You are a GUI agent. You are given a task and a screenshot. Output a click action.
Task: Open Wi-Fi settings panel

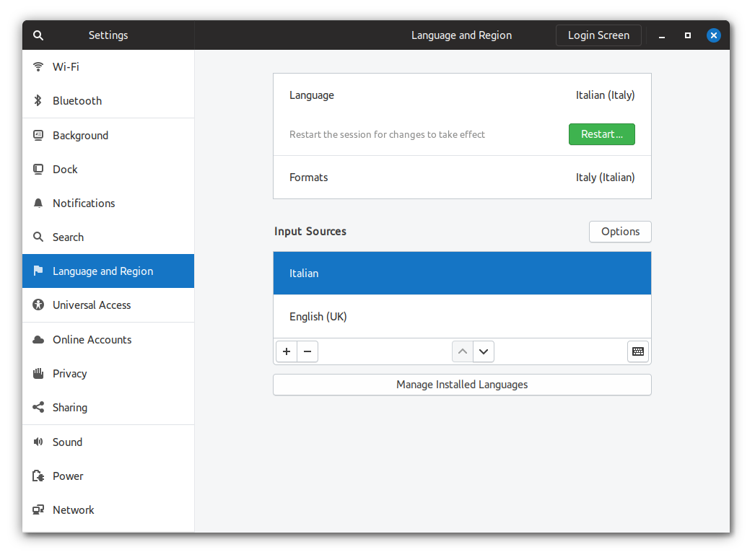point(108,66)
